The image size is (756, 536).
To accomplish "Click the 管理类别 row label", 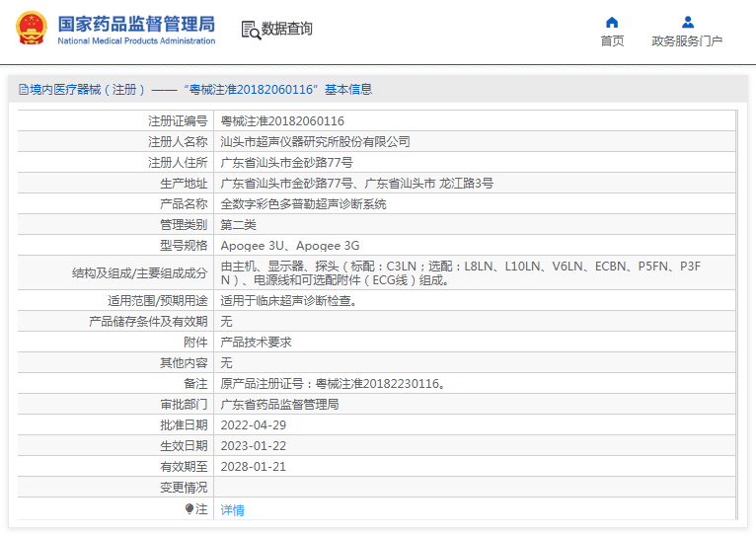I will pyautogui.click(x=184, y=225).
